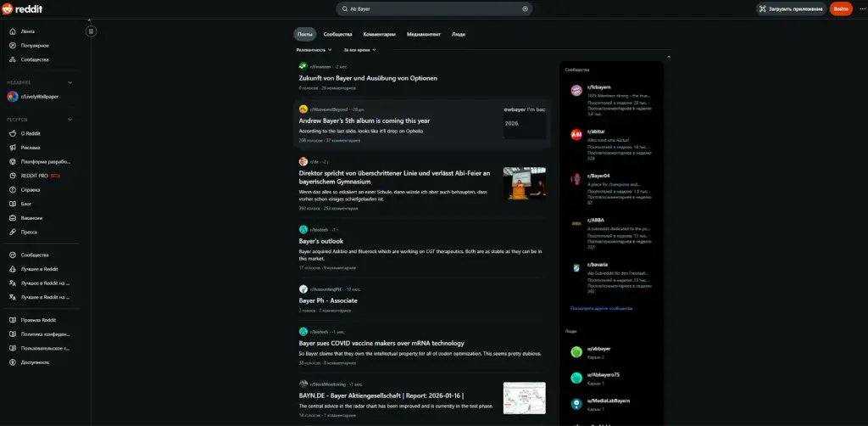Collapse the НЕДАВНЕЕ sidebar section
The width and height of the screenshot is (868, 426).
click(x=70, y=82)
